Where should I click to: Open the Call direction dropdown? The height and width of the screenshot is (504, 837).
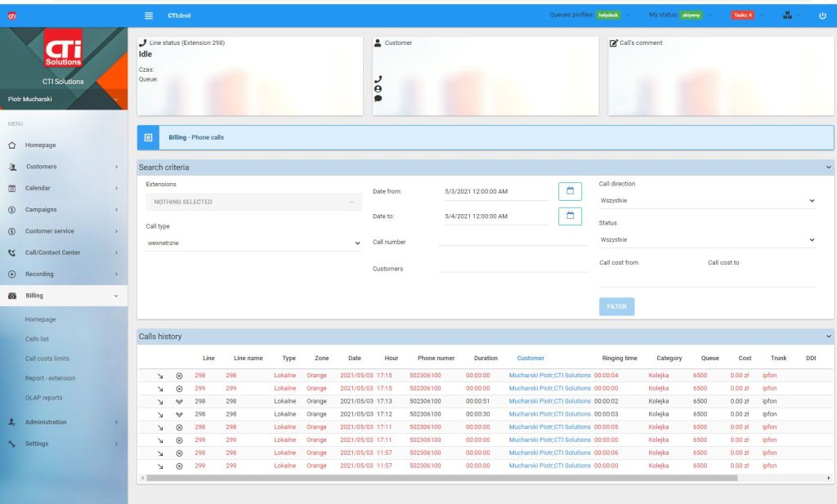coord(707,200)
